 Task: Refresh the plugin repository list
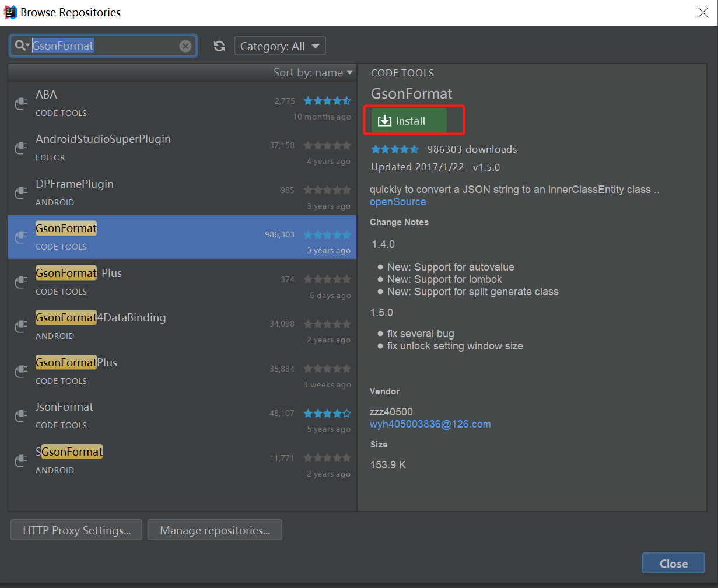[219, 46]
